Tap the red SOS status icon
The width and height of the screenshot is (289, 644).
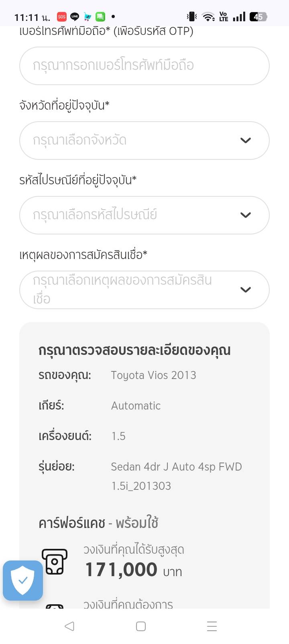point(61,16)
